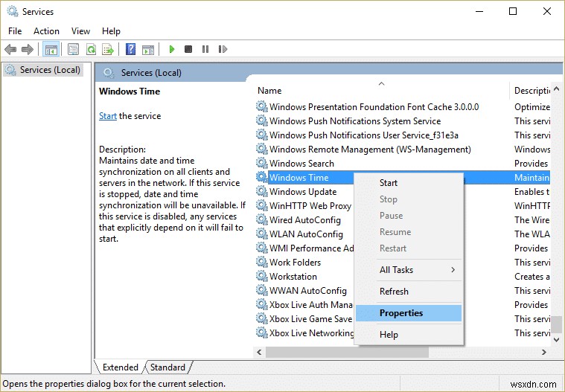Click gear icon beside Windows Time row
The height and width of the screenshot is (392, 565).
[x=262, y=177]
